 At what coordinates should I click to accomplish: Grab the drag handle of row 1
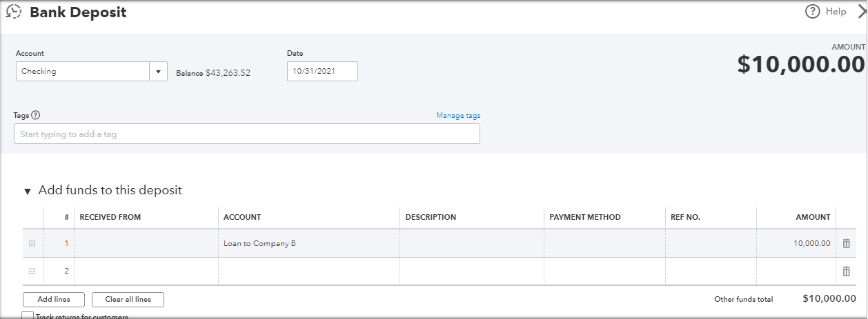pyautogui.click(x=32, y=243)
